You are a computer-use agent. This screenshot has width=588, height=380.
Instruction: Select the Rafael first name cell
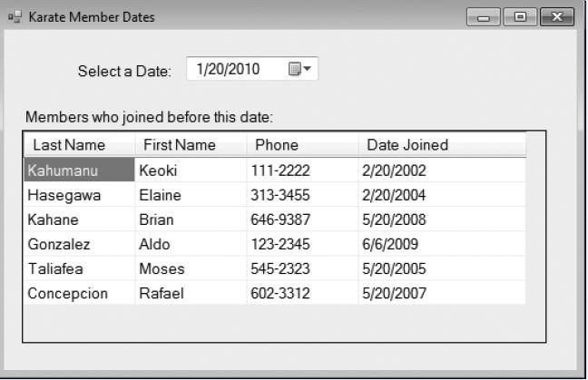click(x=191, y=293)
